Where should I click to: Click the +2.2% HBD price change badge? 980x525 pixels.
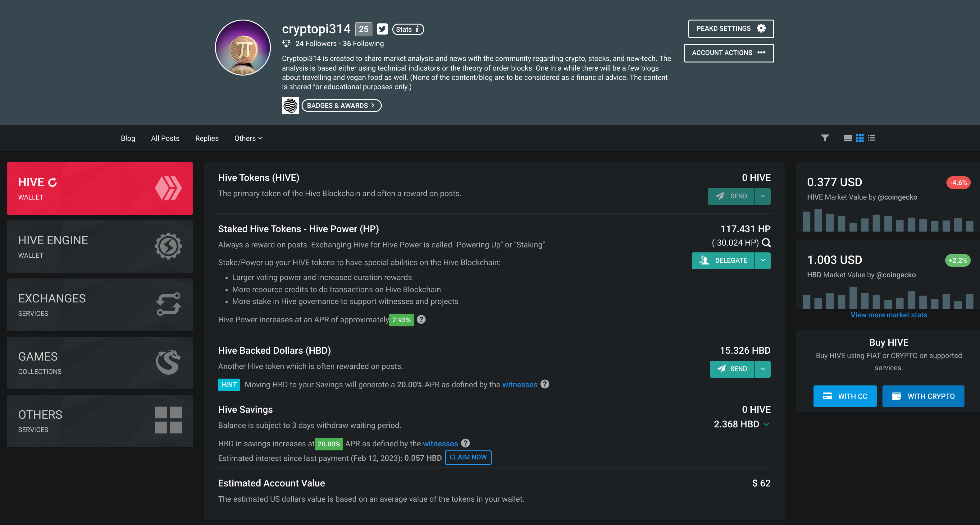pos(957,260)
